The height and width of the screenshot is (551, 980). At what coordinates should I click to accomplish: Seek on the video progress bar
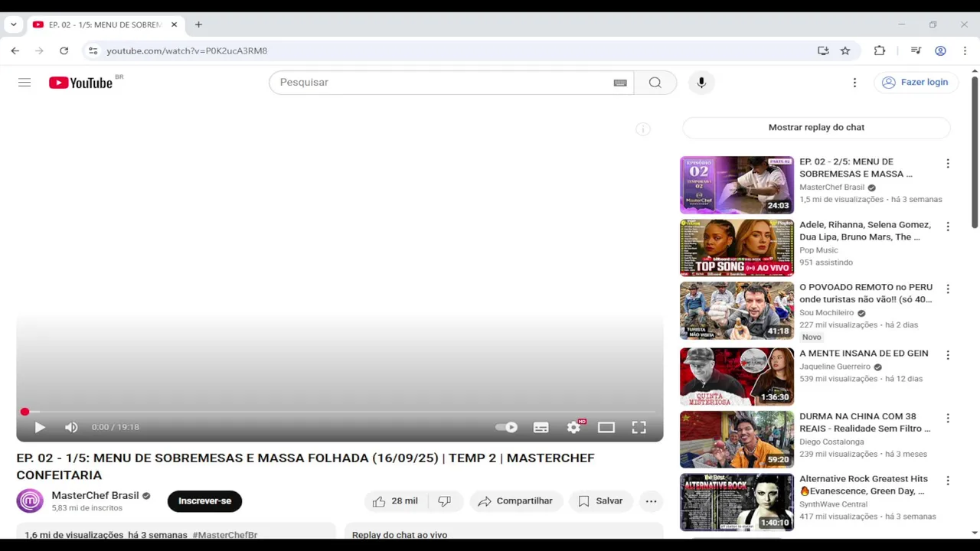(x=340, y=412)
